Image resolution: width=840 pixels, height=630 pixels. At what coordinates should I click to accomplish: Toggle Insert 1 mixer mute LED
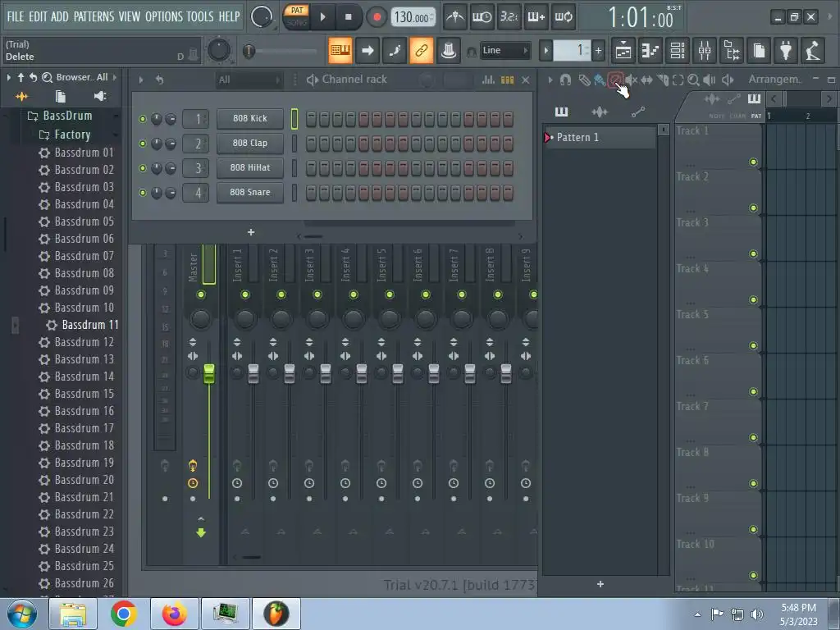coord(245,294)
